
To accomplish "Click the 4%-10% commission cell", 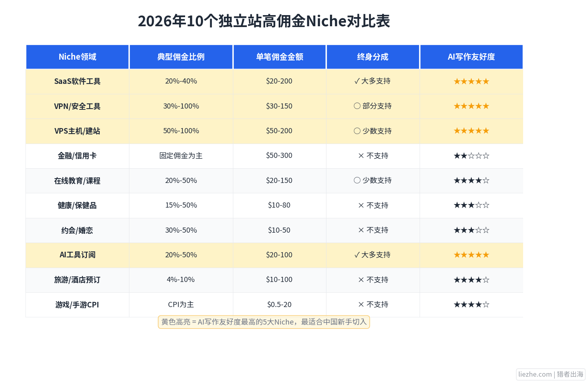I will click(x=181, y=280).
